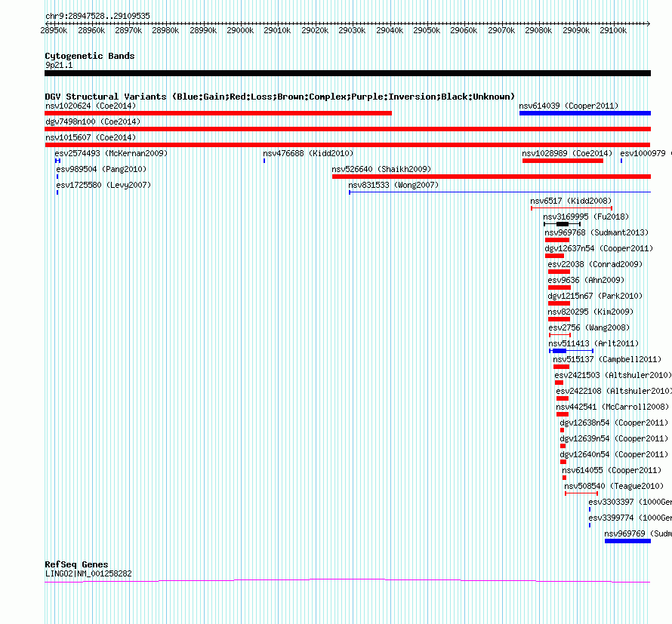The height and width of the screenshot is (624, 672).
Task: Click the 29100k ruler position label
Action: 613,30
